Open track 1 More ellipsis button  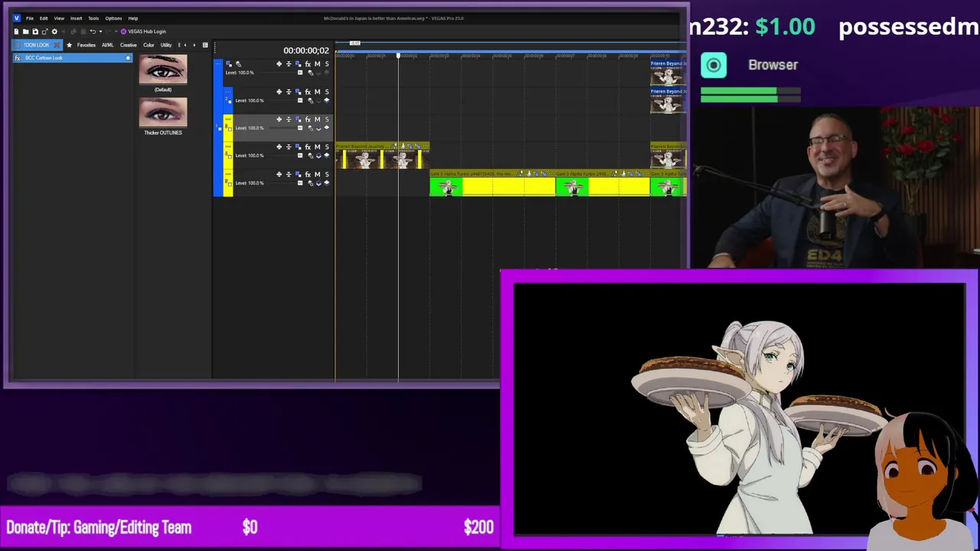(218, 64)
